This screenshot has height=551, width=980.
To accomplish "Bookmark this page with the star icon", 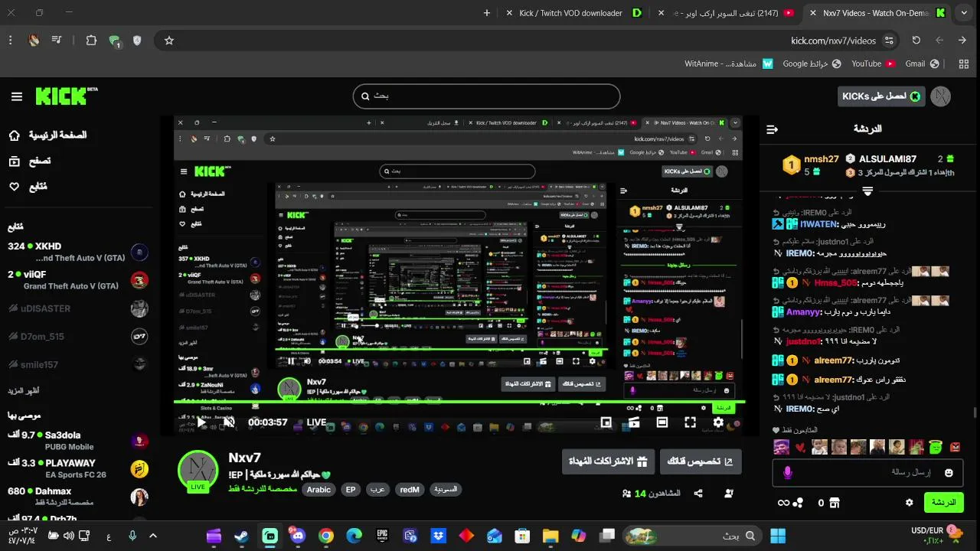I will (x=169, y=41).
